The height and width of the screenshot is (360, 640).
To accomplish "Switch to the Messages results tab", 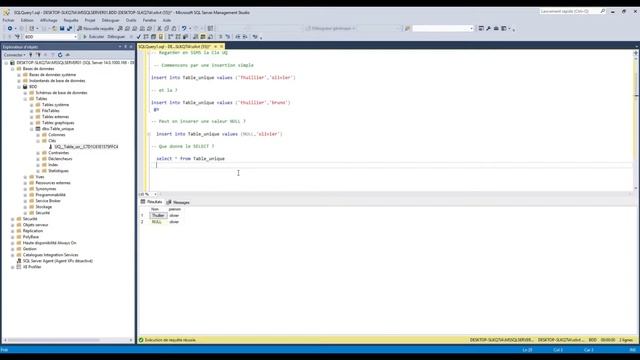I will pyautogui.click(x=178, y=202).
